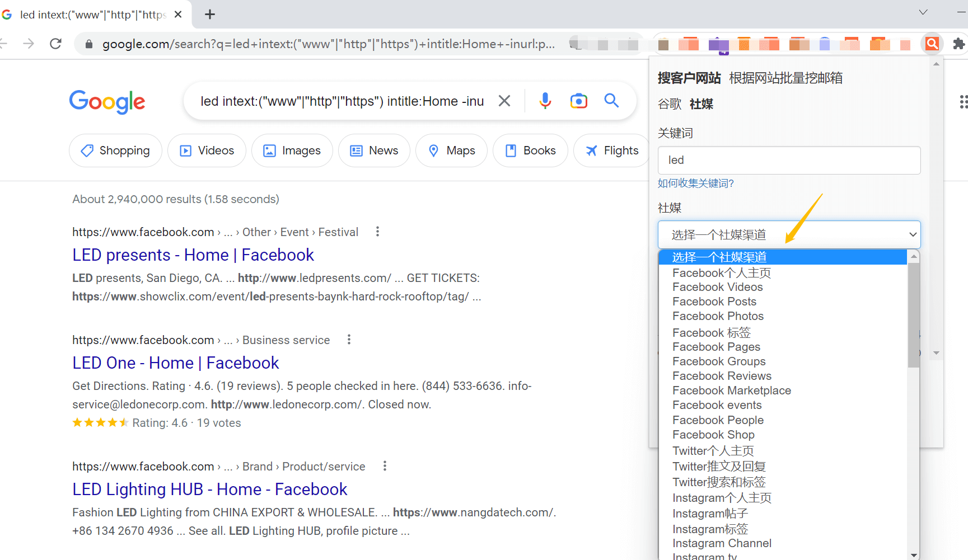Click the blue magnifier search button
This screenshot has height=560, width=968.
(x=611, y=101)
